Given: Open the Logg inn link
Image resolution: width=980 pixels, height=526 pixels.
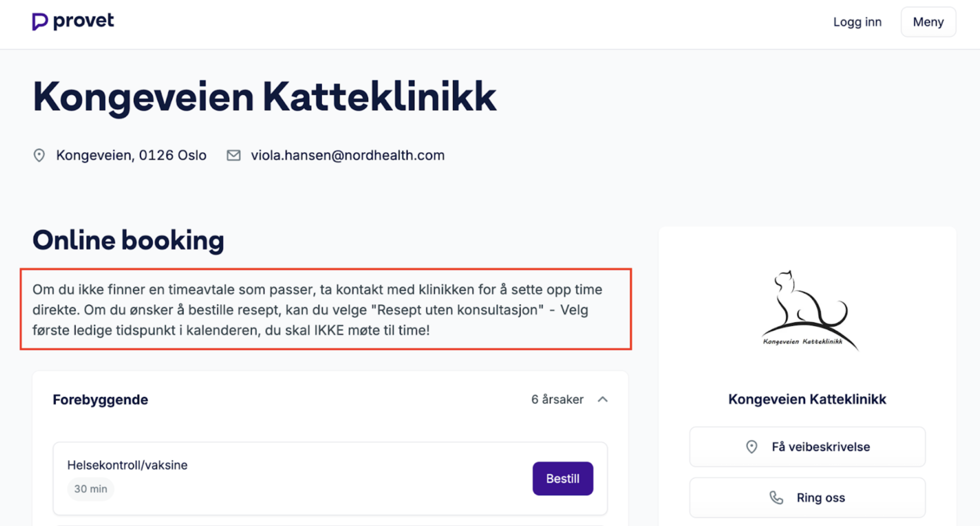Looking at the screenshot, I should [857, 22].
